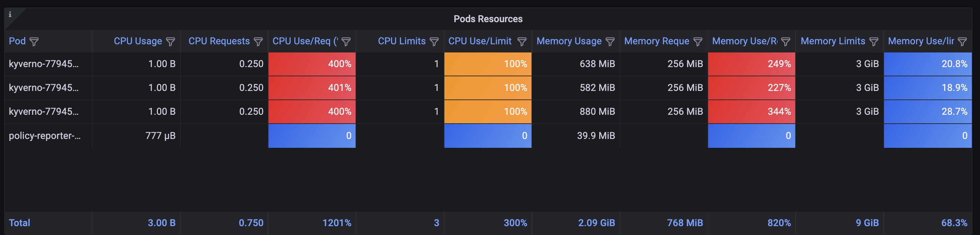Viewport: 980px width, 235px height.
Task: Click the filter icon next to Pod
Action: [34, 42]
